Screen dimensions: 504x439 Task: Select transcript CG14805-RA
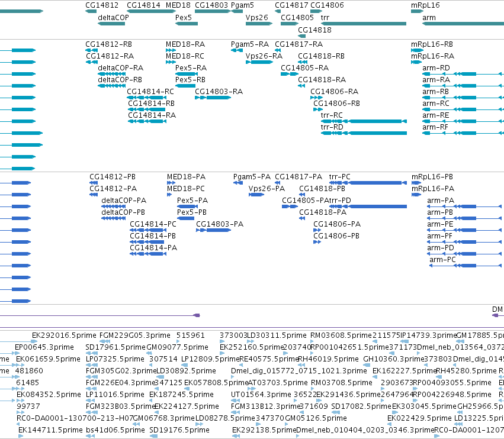tap(305, 68)
